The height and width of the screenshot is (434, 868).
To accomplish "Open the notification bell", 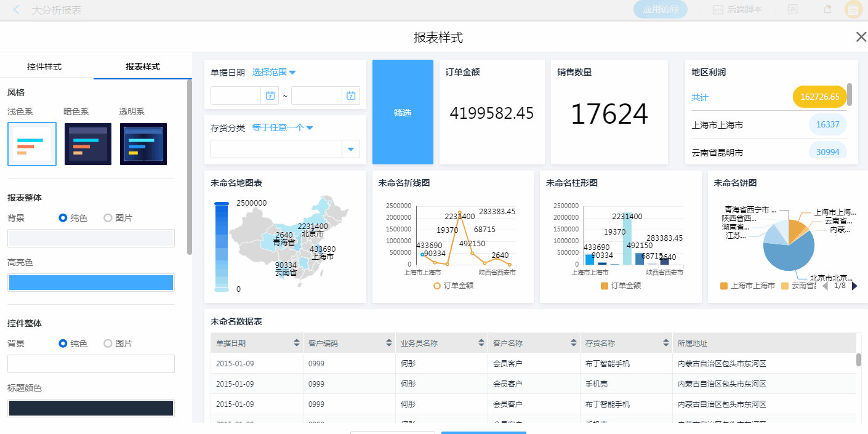I will point(827,10).
